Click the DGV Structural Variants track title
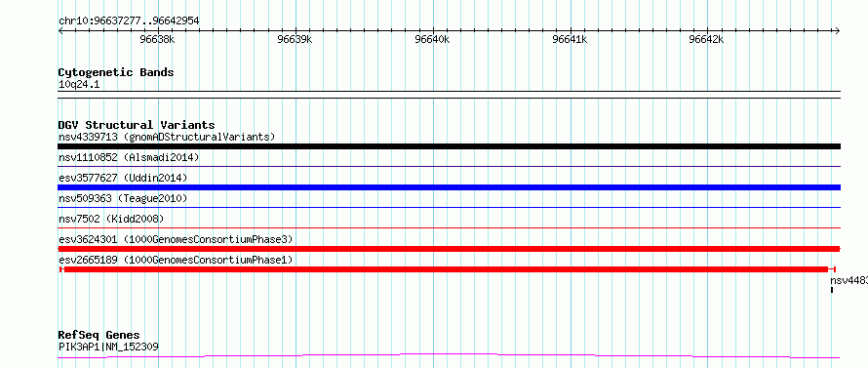 (x=137, y=125)
